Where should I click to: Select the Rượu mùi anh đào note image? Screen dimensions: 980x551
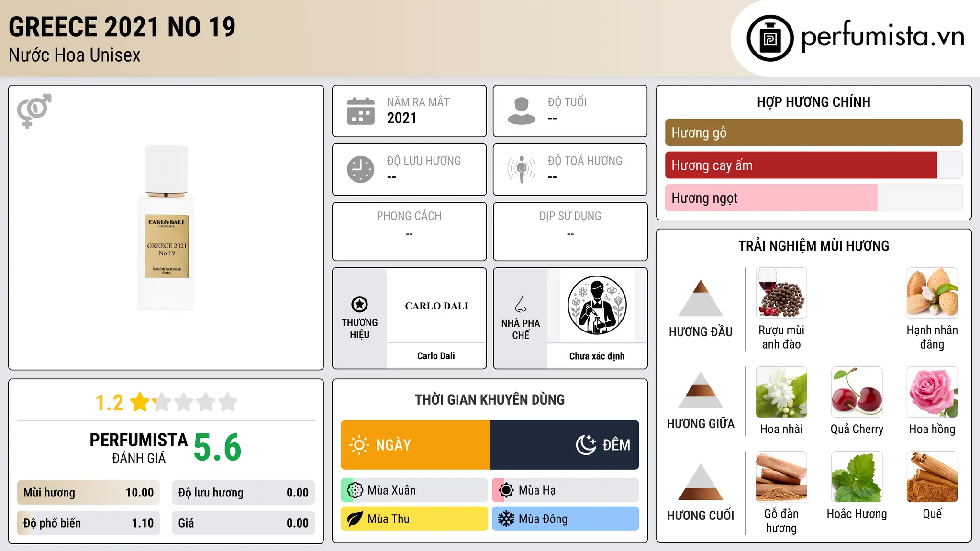click(x=781, y=293)
